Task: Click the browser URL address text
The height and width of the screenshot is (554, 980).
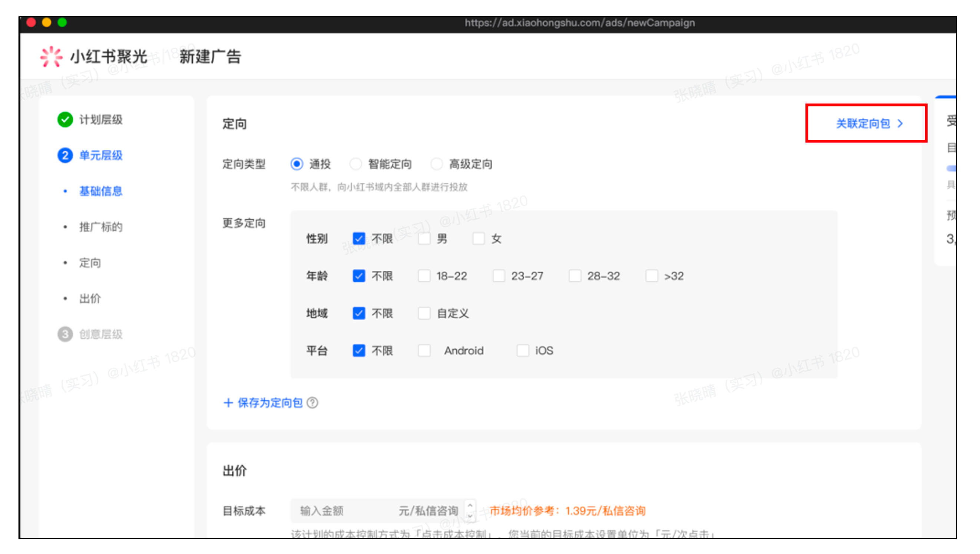Action: point(579,23)
